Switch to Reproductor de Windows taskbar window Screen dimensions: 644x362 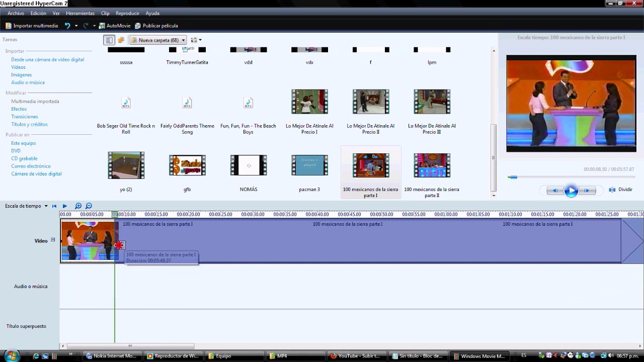[x=174, y=356]
